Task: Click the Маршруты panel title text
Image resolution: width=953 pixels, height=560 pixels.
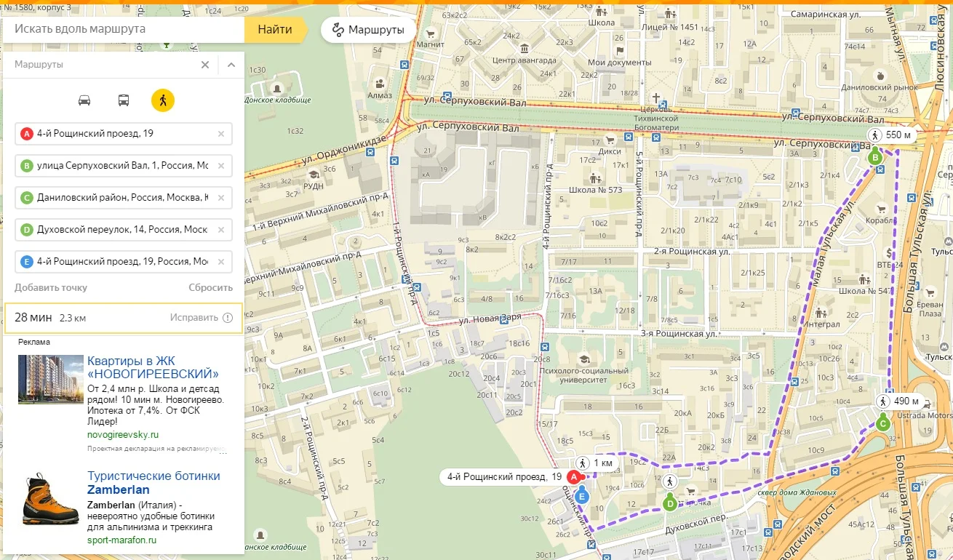Action: coord(39,65)
